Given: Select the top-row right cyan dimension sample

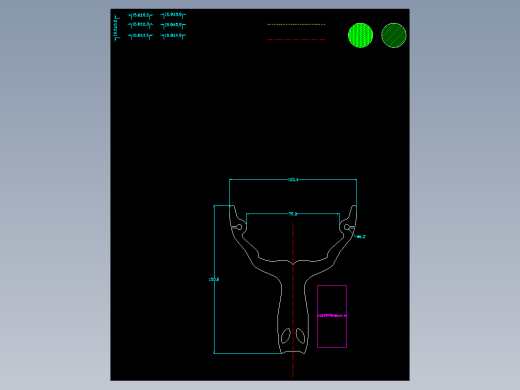Looking at the screenshot, I should coord(173,15).
